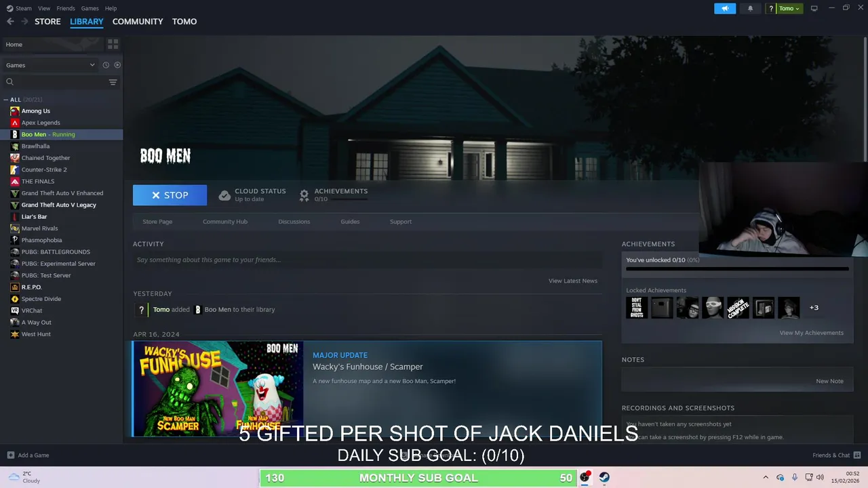Open the Tomo account dropdown

[789, 8]
